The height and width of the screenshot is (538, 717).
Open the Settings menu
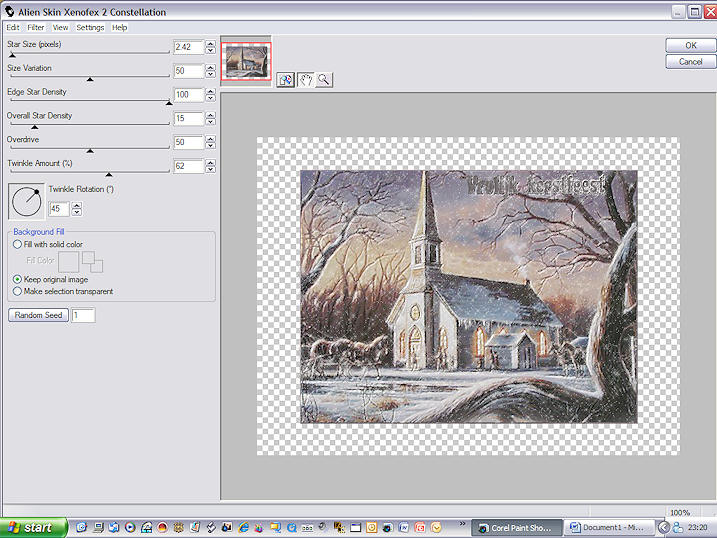pyautogui.click(x=90, y=27)
